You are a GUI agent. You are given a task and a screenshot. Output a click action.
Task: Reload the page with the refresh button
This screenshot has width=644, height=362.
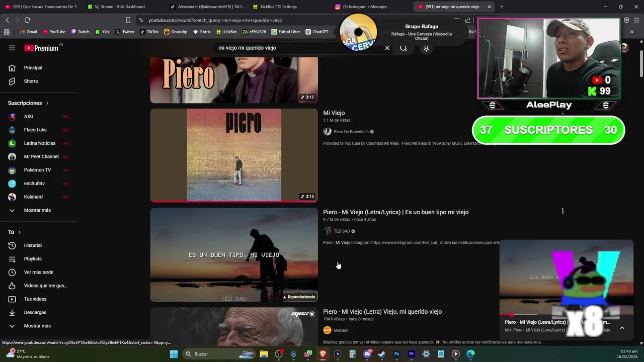[27, 20]
